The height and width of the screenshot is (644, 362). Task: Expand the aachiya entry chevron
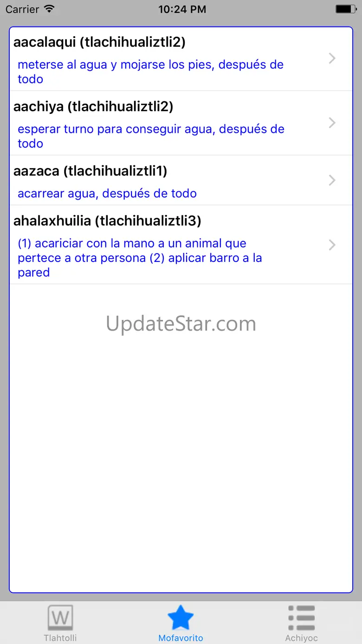tap(332, 123)
